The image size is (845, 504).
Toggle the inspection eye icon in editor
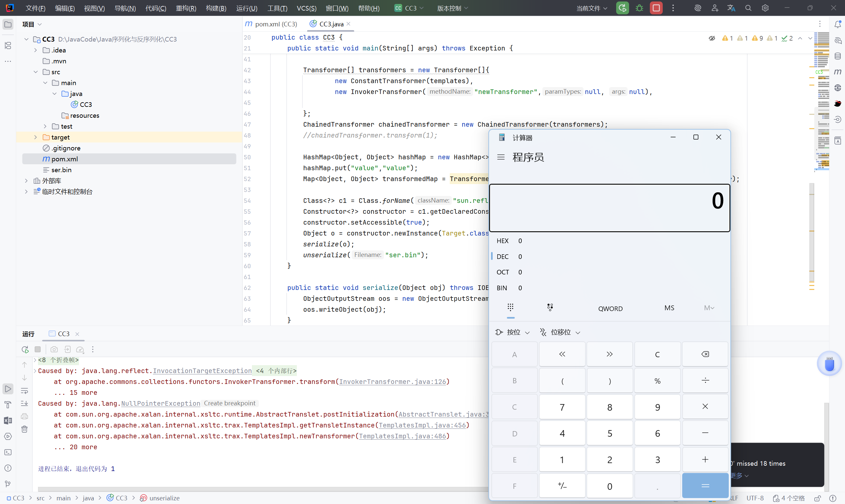(712, 38)
